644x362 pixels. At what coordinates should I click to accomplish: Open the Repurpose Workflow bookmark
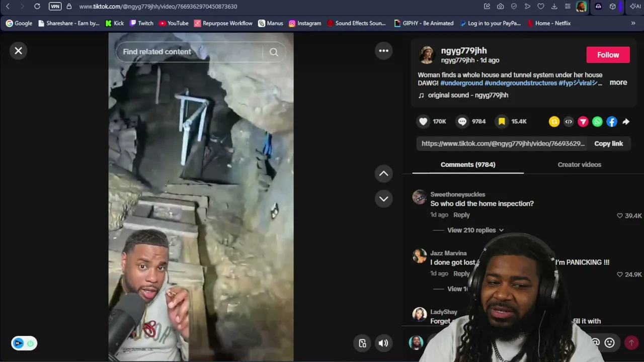coord(223,23)
